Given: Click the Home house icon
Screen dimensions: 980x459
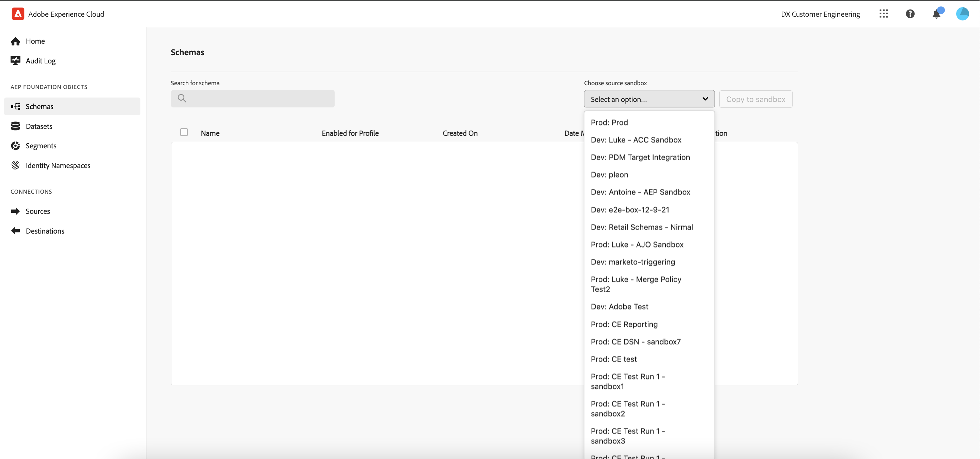Looking at the screenshot, I should point(16,41).
